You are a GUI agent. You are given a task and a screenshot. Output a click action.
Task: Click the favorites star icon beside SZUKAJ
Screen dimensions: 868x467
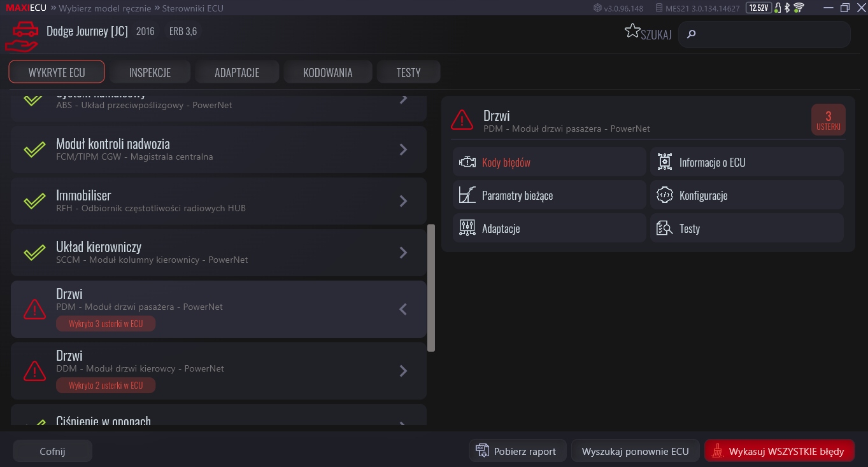tap(632, 31)
